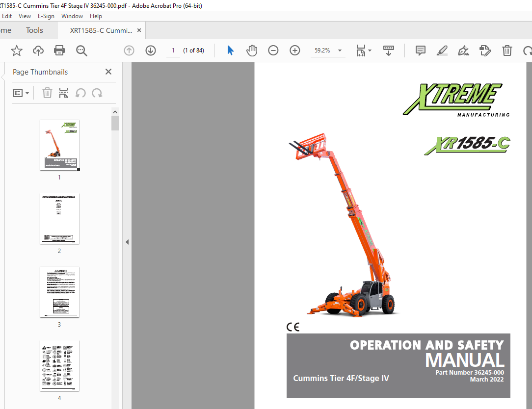The height and width of the screenshot is (409, 532).
Task: Close the XRT1585-C document tab
Action: 139,30
